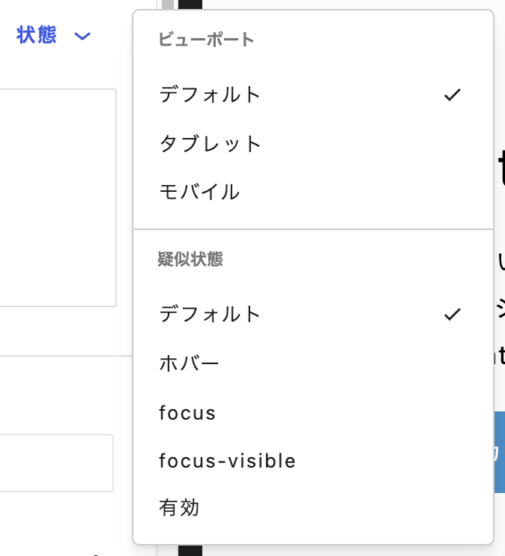
Task: Click the dark bar above the menu
Action: 190,5
